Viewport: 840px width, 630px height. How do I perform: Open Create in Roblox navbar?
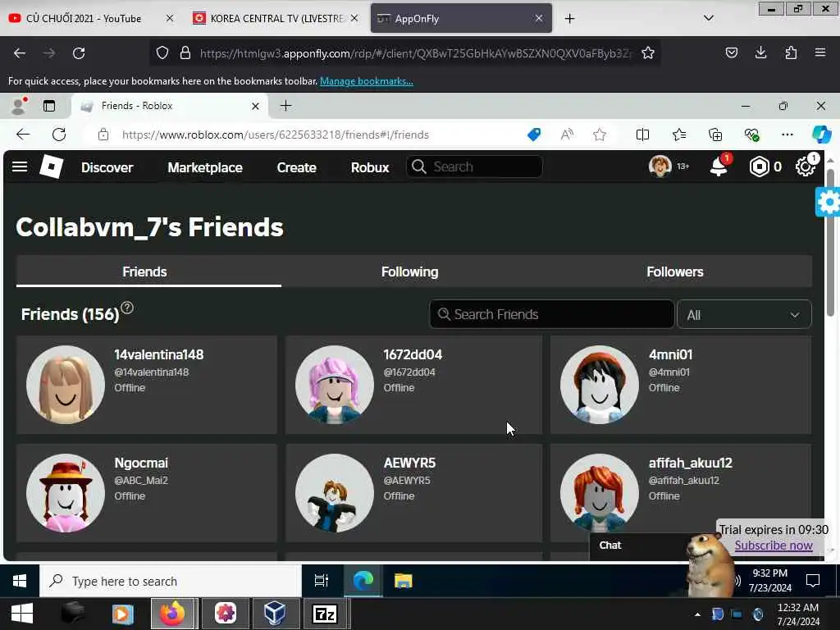(x=297, y=167)
